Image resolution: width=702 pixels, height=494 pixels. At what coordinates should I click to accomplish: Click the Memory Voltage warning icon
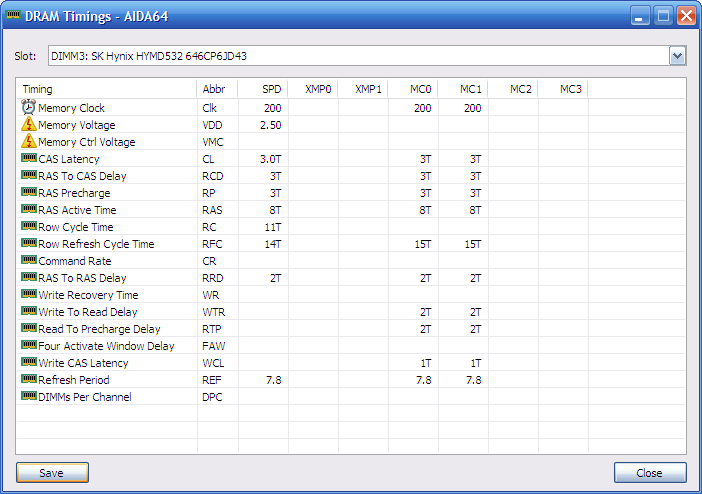28,125
